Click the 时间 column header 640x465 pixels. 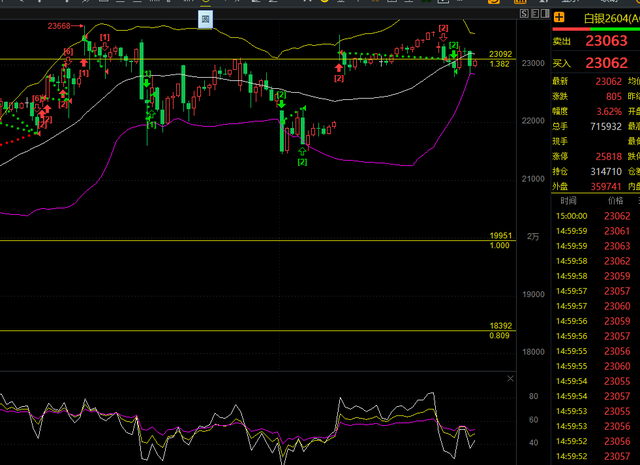[x=568, y=200]
